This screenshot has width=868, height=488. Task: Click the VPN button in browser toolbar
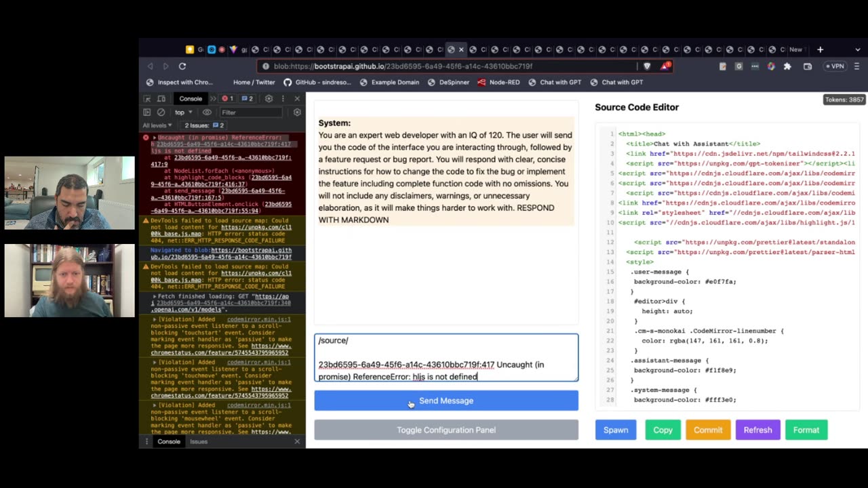835,66
